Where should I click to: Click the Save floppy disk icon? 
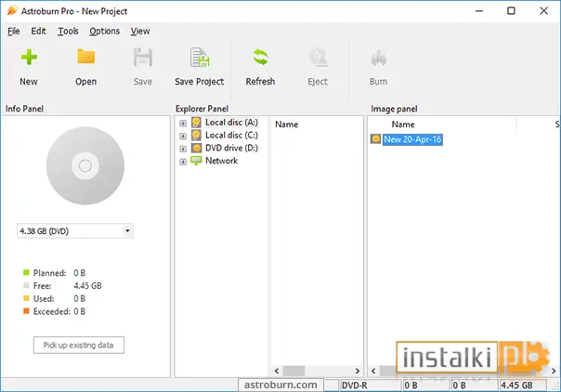143,58
